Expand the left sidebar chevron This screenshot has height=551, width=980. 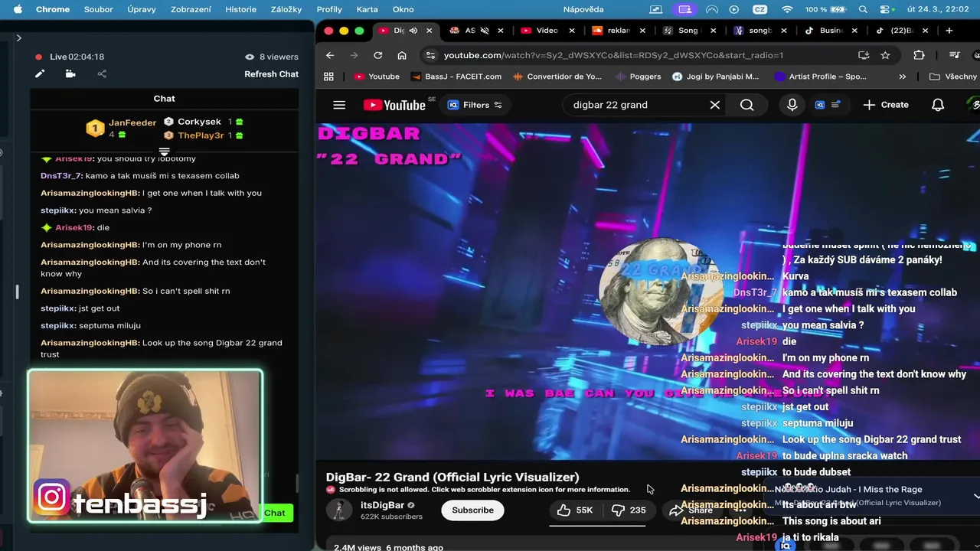18,37
